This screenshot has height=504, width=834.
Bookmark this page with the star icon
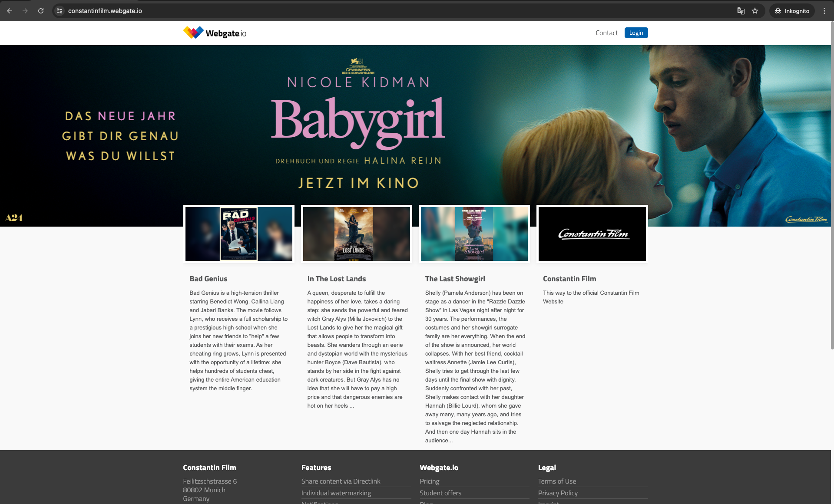[x=755, y=11]
